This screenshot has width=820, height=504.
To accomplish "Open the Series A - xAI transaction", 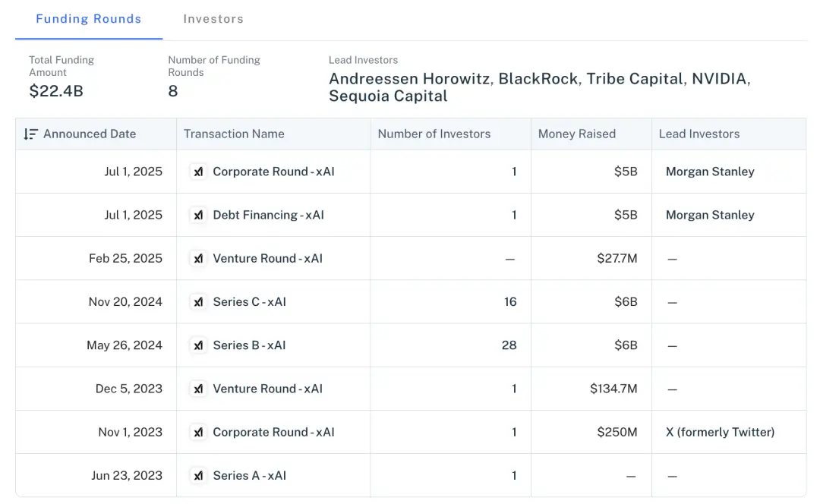I will 249,476.
